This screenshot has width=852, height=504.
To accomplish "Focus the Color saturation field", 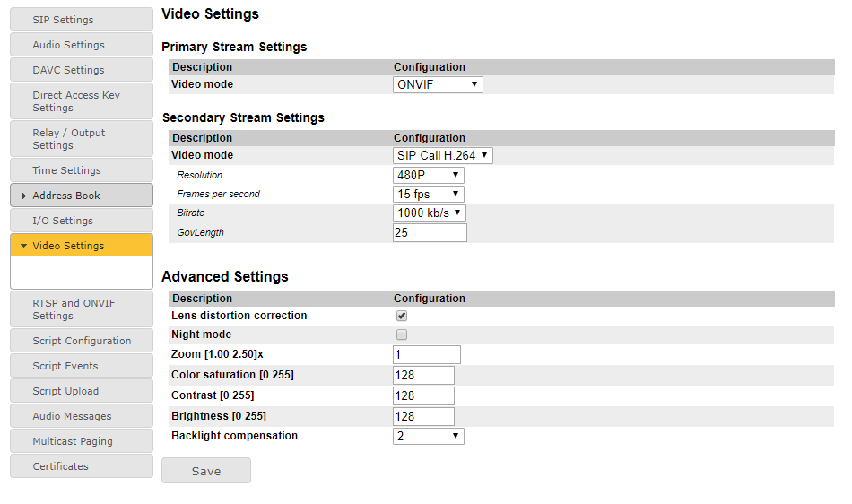I will coord(423,375).
